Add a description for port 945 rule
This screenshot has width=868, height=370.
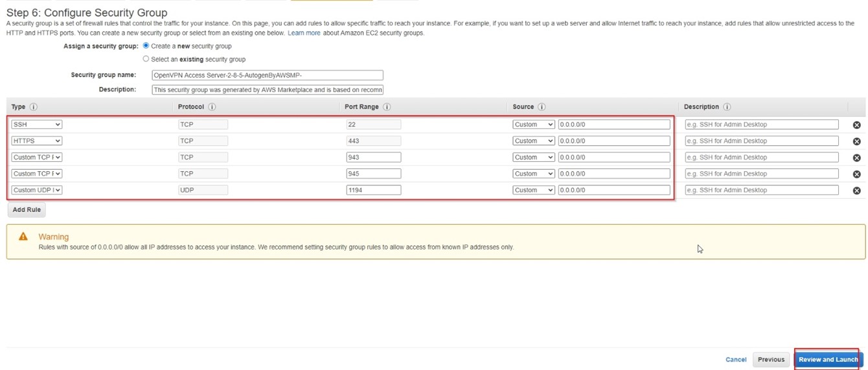[x=762, y=174]
